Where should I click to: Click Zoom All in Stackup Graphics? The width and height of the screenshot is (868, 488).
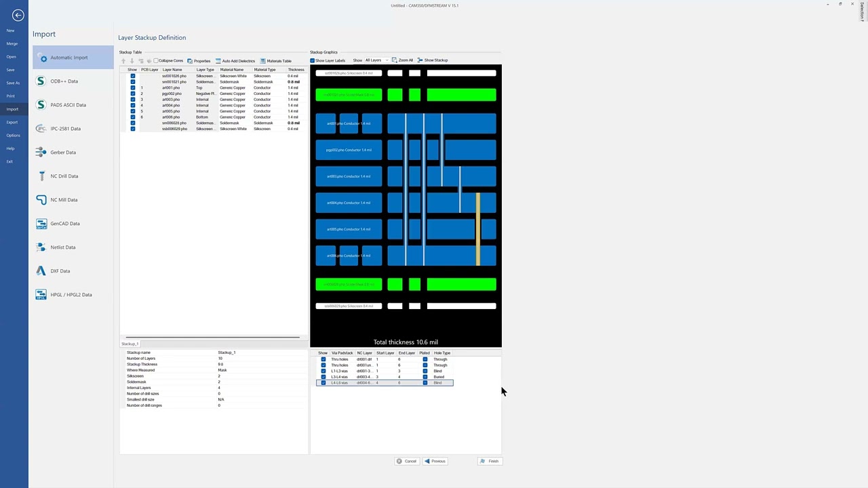pos(402,60)
